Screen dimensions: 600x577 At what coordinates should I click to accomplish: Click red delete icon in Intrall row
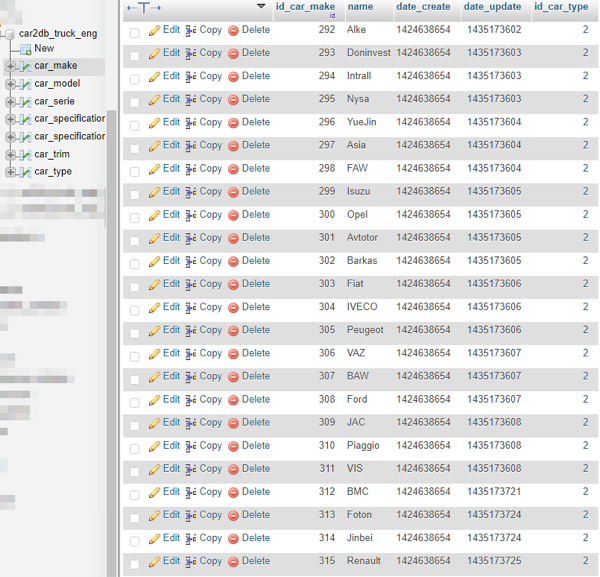(233, 77)
